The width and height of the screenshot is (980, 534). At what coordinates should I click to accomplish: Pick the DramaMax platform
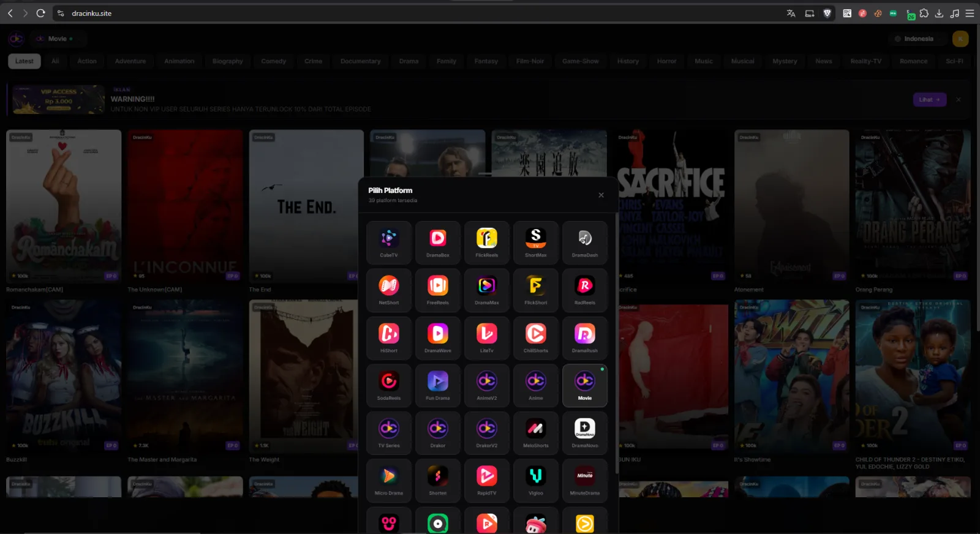point(487,290)
